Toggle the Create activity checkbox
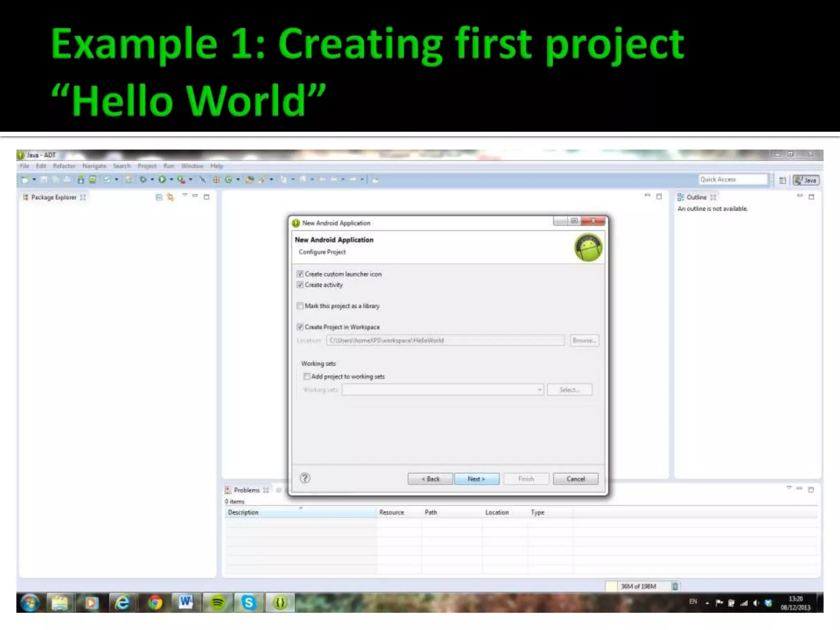840x630 pixels. coord(300,285)
